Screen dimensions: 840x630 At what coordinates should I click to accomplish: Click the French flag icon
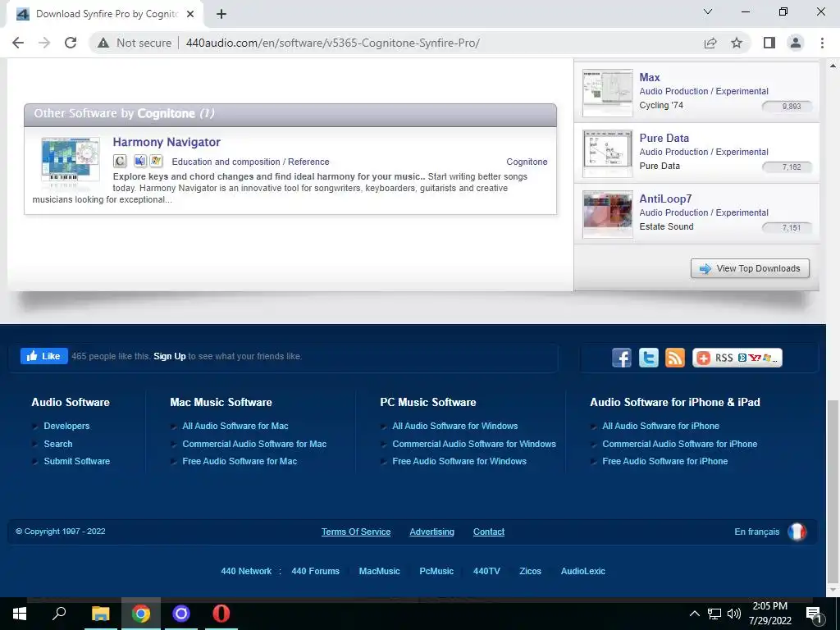pos(797,532)
